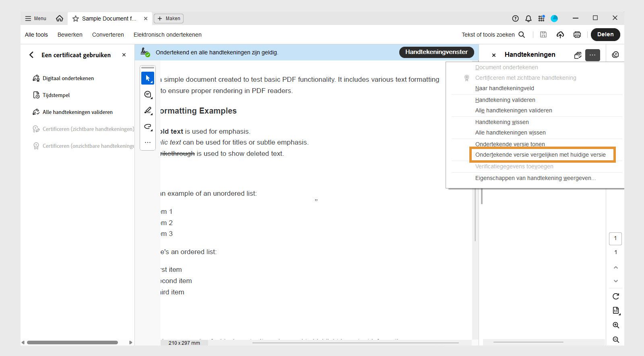644x356 pixels.
Task: Open the hamburger Menu
Action: coord(35,19)
